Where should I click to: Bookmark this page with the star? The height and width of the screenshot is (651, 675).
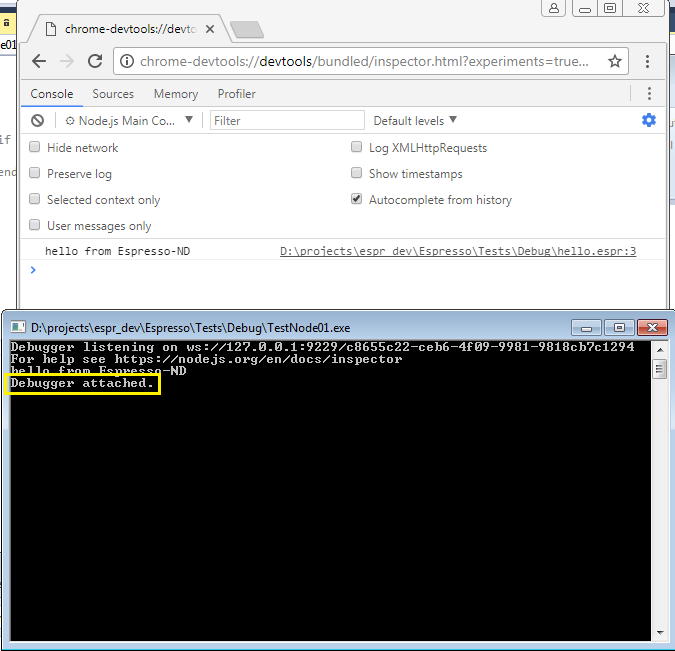click(x=615, y=61)
